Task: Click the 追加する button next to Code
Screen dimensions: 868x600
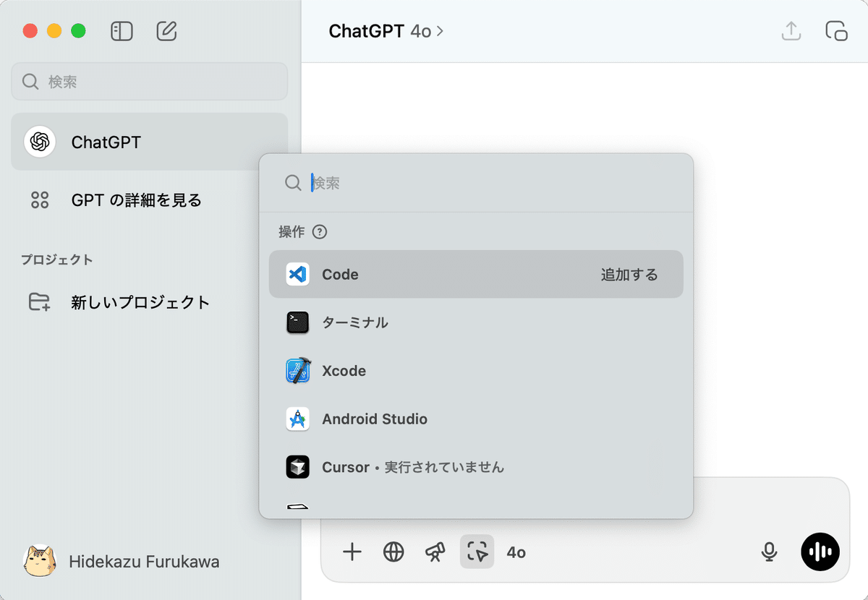Action: point(629,274)
